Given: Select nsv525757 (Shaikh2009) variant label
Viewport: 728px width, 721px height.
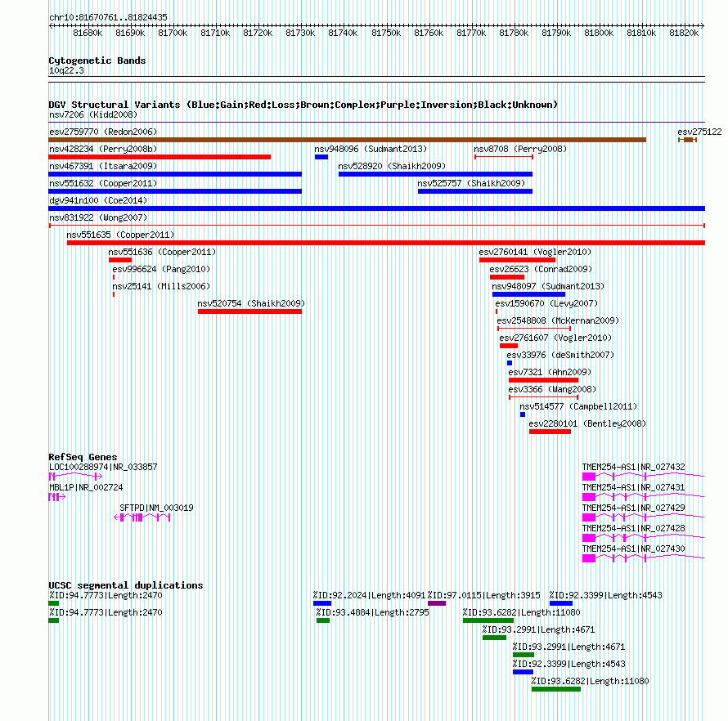Looking at the screenshot, I should click(x=471, y=183).
